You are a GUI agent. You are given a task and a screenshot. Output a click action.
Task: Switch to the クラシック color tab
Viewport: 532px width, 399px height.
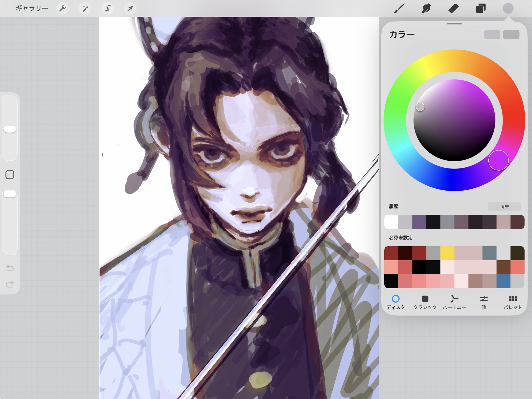[x=425, y=302]
